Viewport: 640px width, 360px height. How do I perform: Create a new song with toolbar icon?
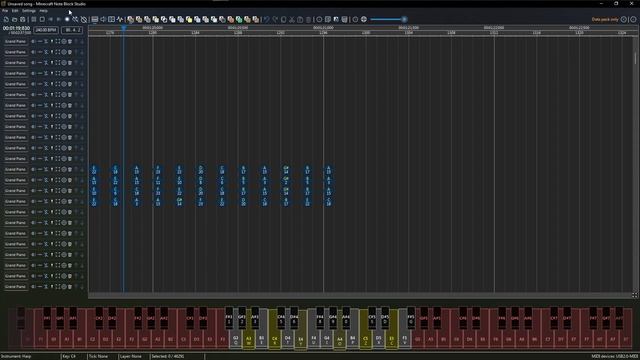[x=6, y=19]
